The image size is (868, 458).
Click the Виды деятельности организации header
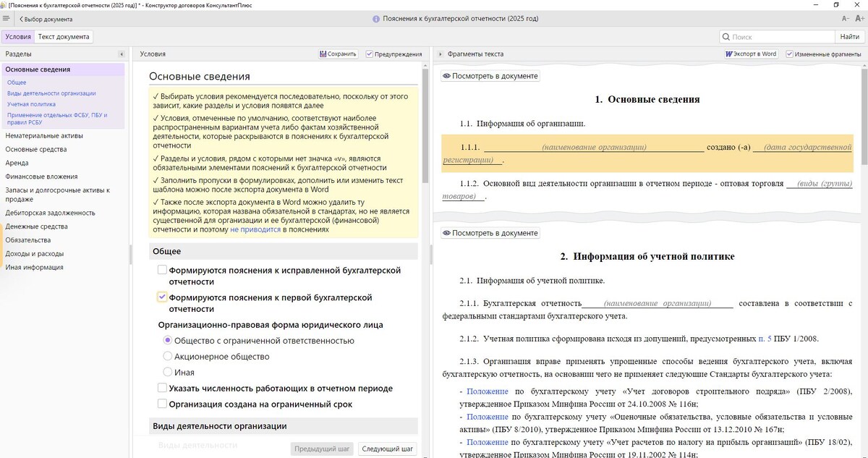pos(284,426)
